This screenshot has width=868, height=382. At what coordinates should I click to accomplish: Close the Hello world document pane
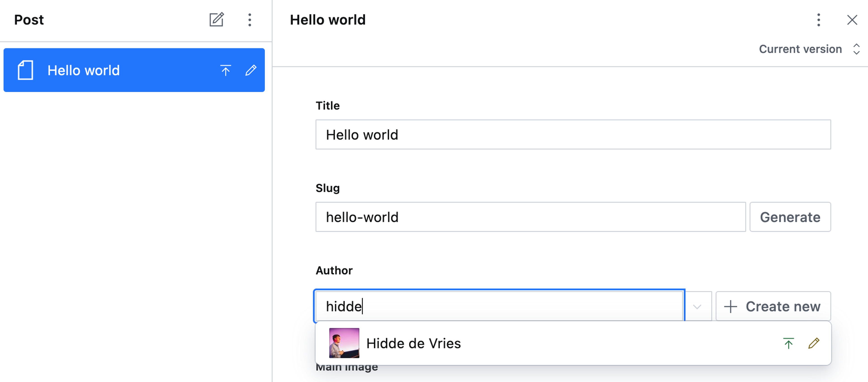click(x=852, y=20)
